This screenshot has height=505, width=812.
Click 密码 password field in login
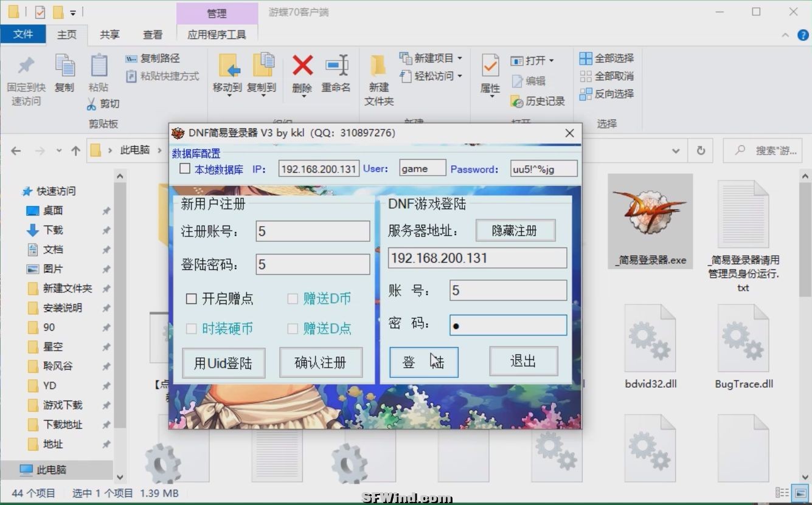coord(508,325)
